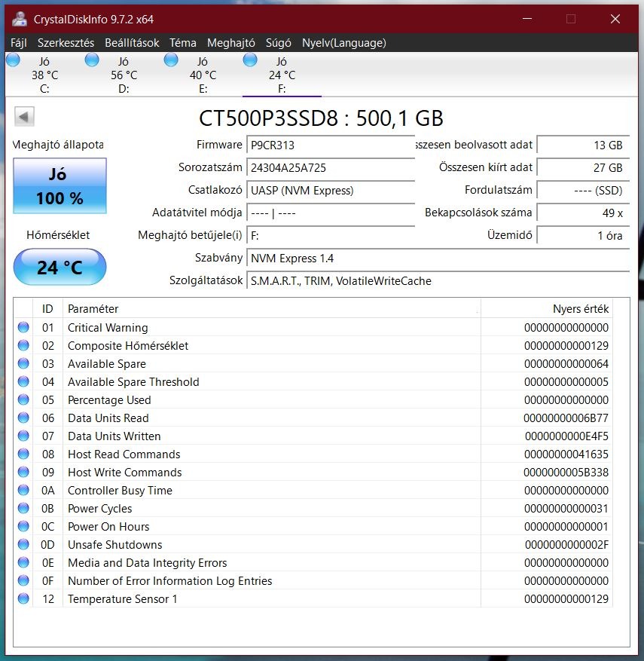Click the blue status orb for drive D:

pos(92,60)
